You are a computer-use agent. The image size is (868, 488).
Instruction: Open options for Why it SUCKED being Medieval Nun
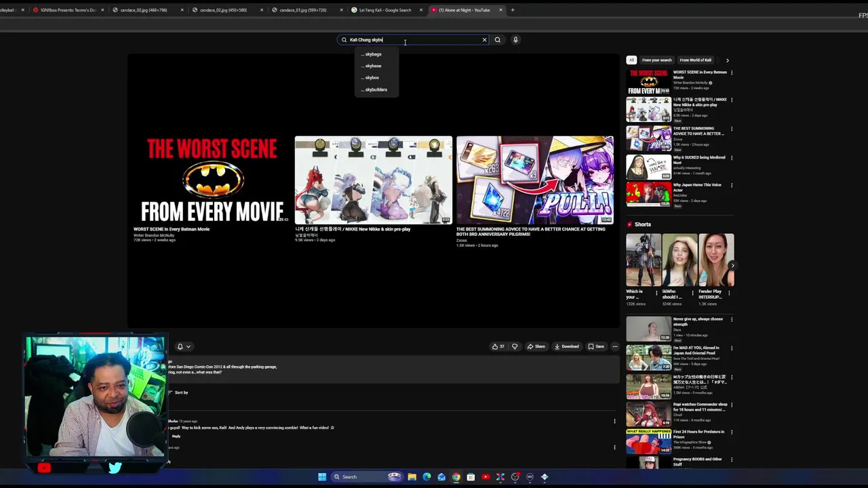click(731, 158)
